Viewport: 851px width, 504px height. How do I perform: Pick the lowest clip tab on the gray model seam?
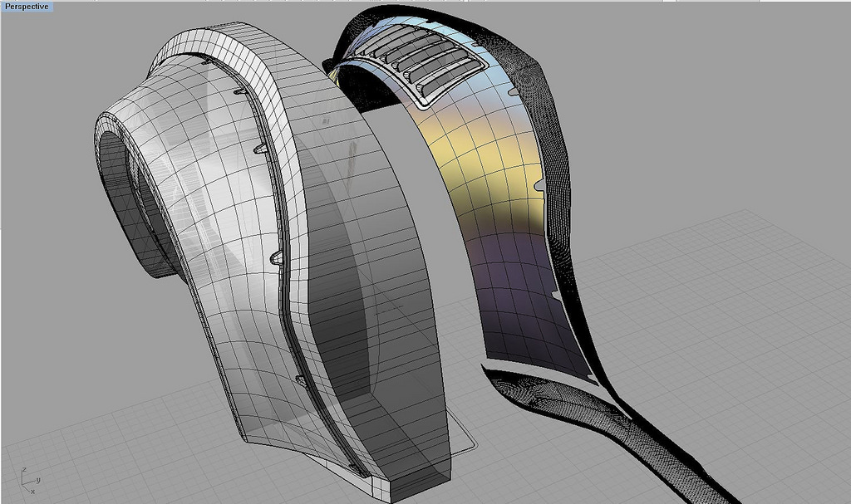point(301,380)
